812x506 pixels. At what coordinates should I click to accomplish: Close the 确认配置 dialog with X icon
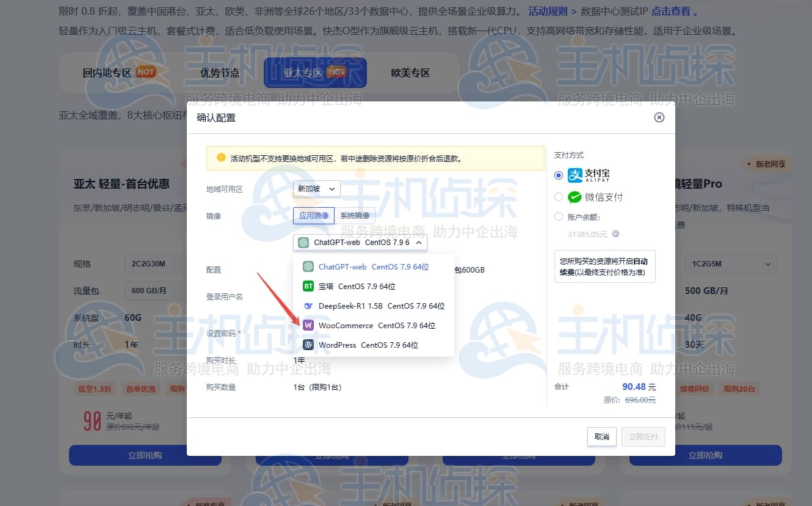point(659,117)
